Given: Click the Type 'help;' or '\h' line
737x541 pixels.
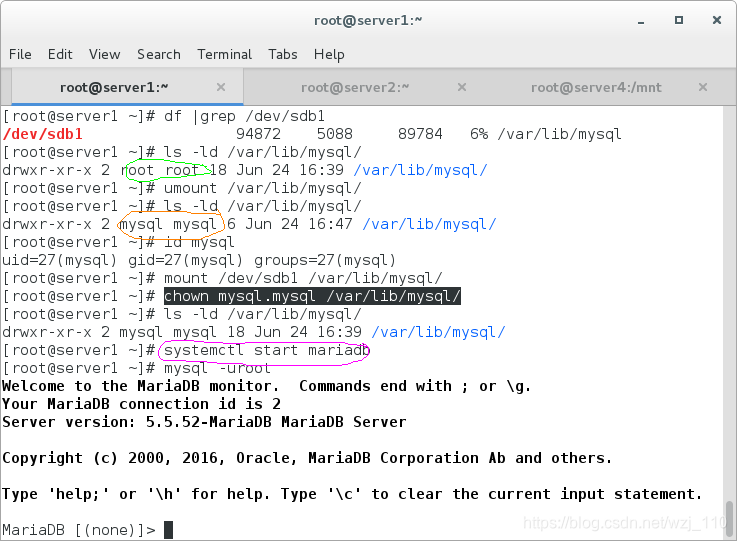Looking at the screenshot, I should tap(352, 494).
